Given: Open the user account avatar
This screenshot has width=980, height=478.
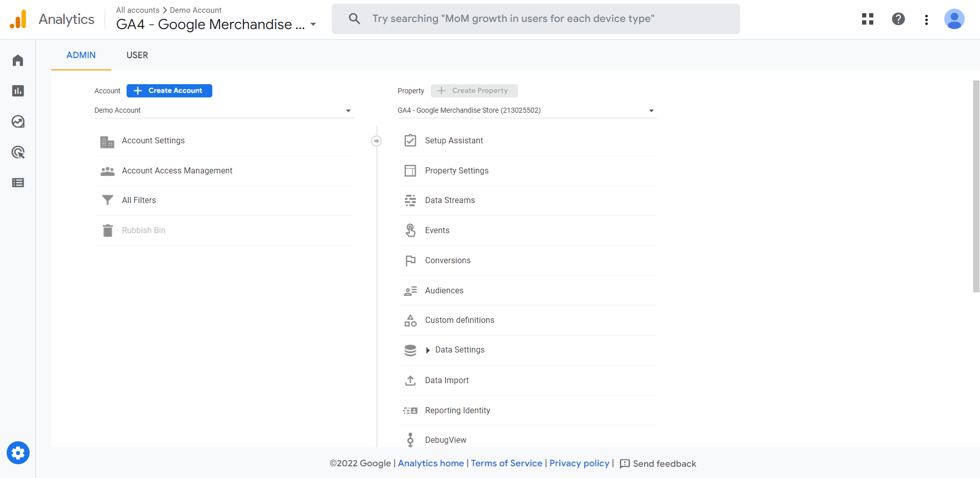Looking at the screenshot, I should pyautogui.click(x=954, y=19).
